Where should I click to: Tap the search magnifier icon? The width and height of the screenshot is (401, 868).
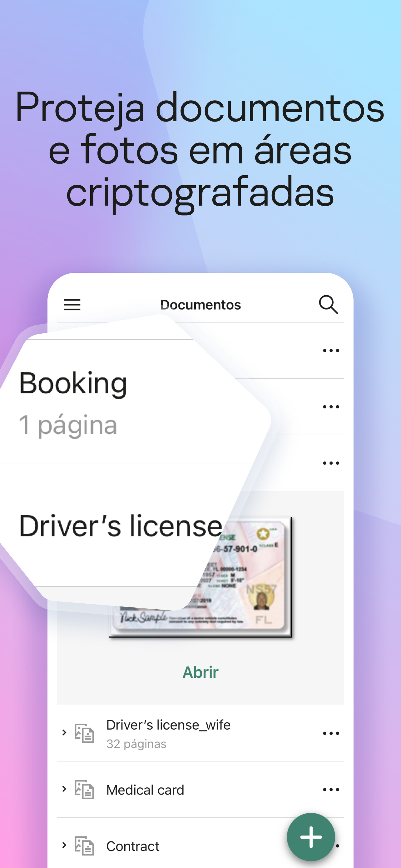pyautogui.click(x=328, y=305)
